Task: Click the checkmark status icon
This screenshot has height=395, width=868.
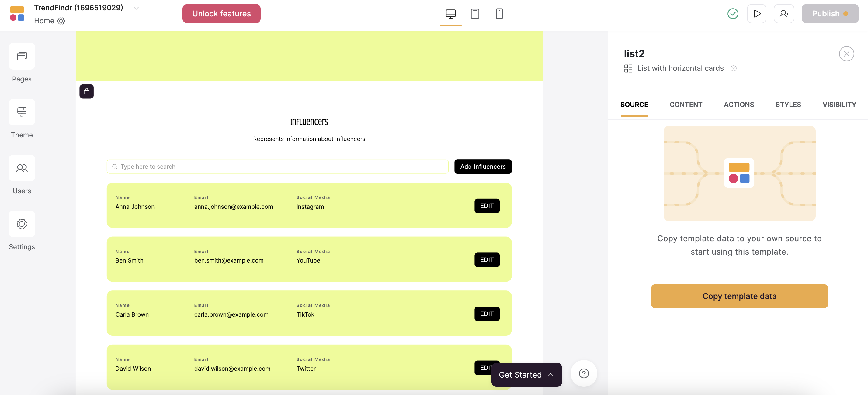Action: click(733, 13)
